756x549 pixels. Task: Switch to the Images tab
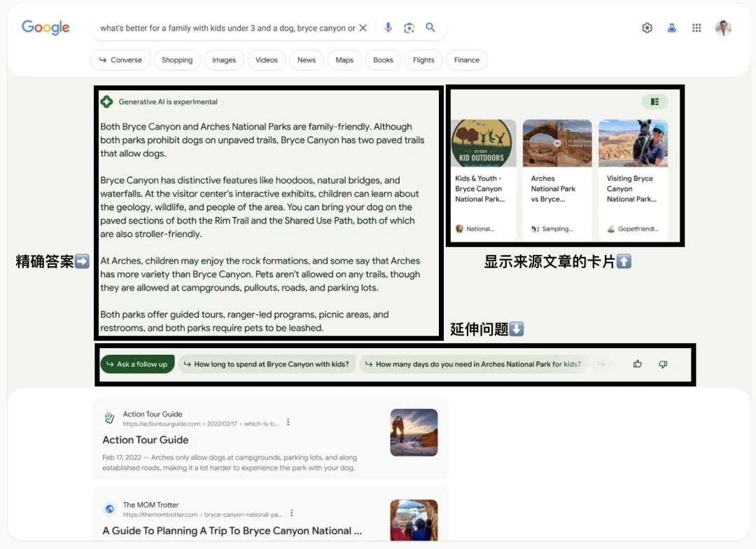pyautogui.click(x=224, y=60)
